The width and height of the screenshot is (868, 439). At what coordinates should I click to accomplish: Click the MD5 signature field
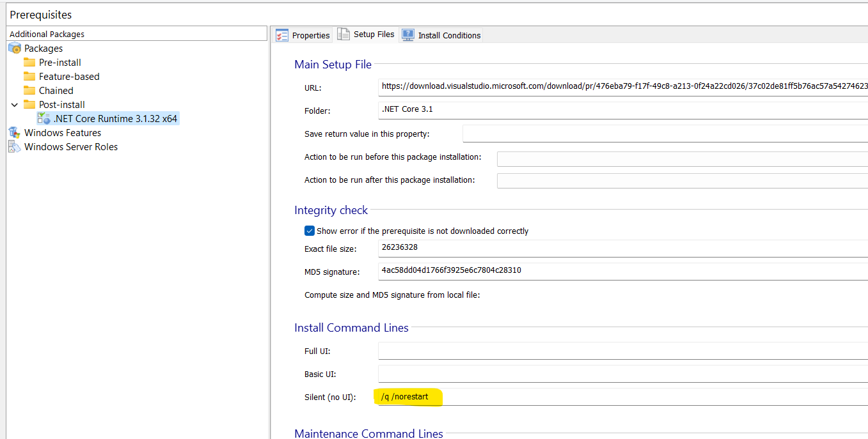(x=620, y=271)
